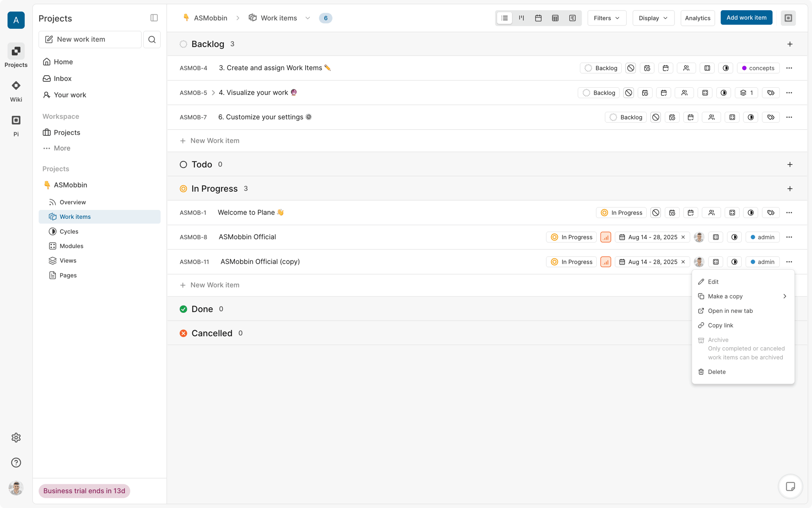Expand sub-items of ASMOB-5
The height and width of the screenshot is (508, 812).
tap(213, 93)
